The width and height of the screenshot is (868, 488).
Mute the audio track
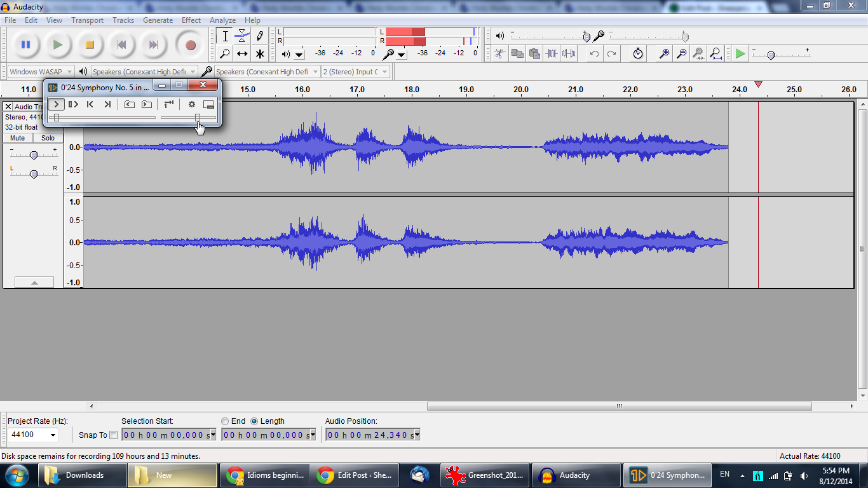(18, 138)
